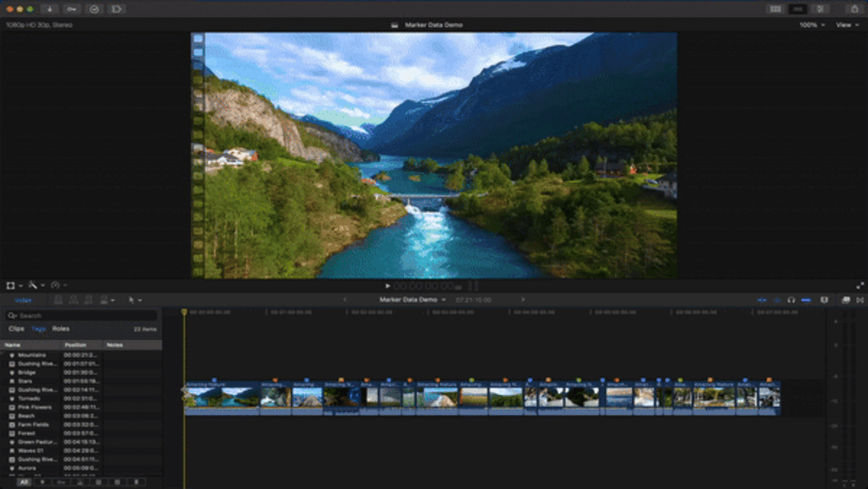Show the Background Tasks icon
Viewport: 868px width, 489px height.
[x=94, y=9]
